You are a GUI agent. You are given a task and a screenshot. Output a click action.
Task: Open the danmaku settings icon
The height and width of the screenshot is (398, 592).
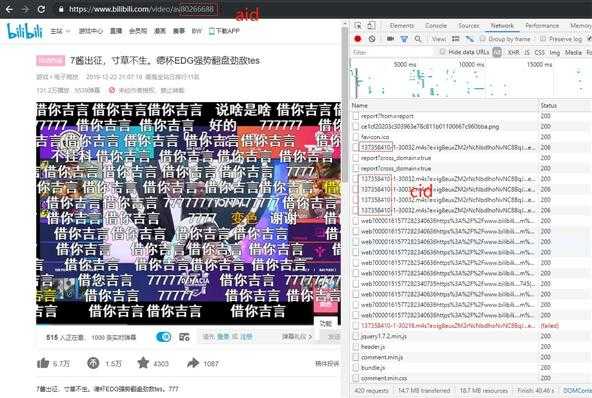click(184, 337)
